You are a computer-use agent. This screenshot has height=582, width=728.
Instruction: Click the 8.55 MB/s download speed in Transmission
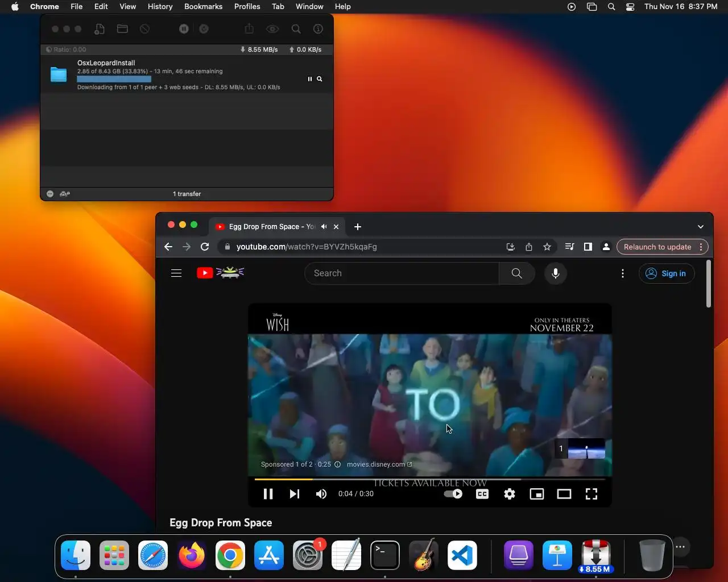[259, 49]
